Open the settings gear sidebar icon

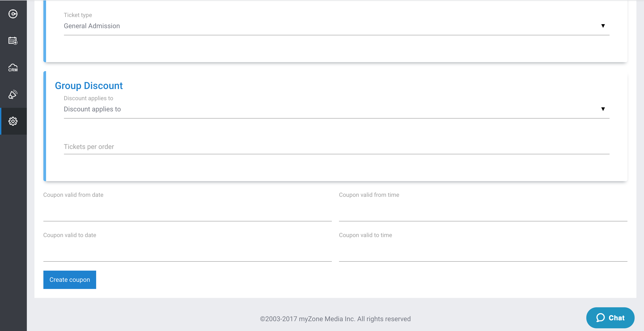point(13,121)
